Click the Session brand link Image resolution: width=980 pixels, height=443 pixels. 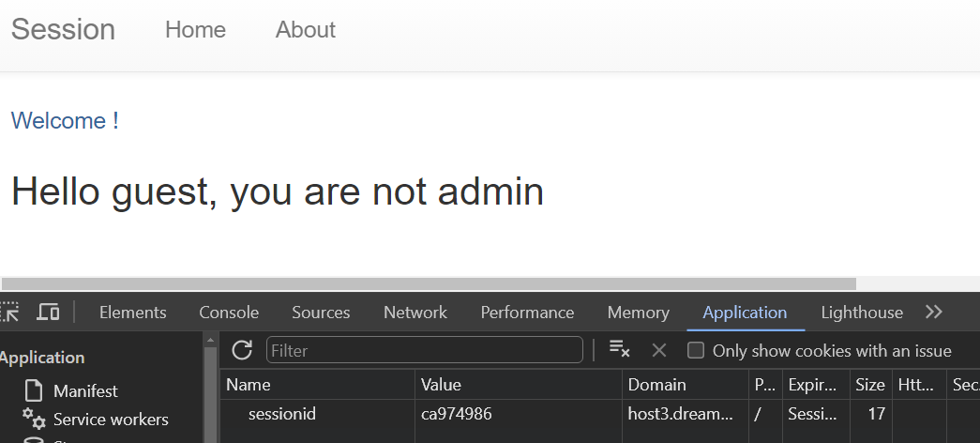pos(63,29)
